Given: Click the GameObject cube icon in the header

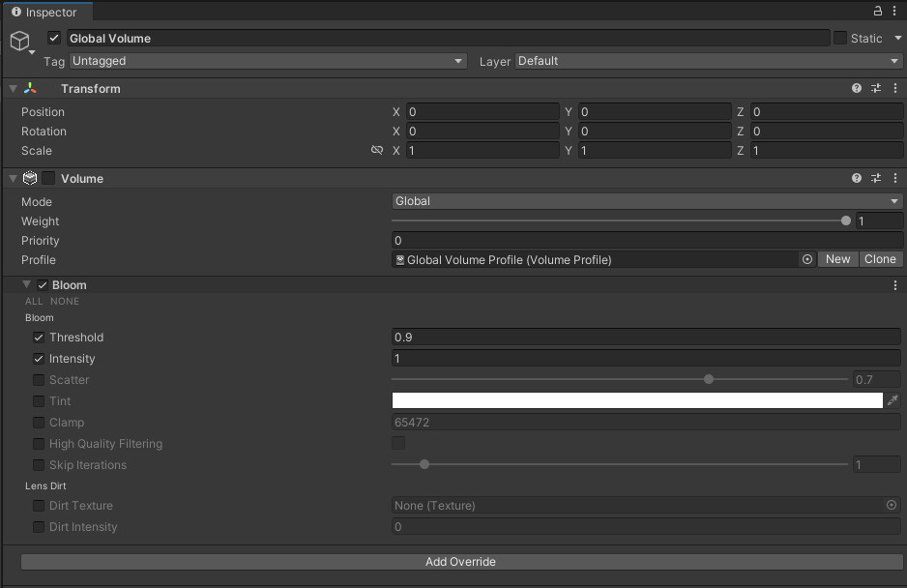Looking at the screenshot, I should (x=19, y=41).
